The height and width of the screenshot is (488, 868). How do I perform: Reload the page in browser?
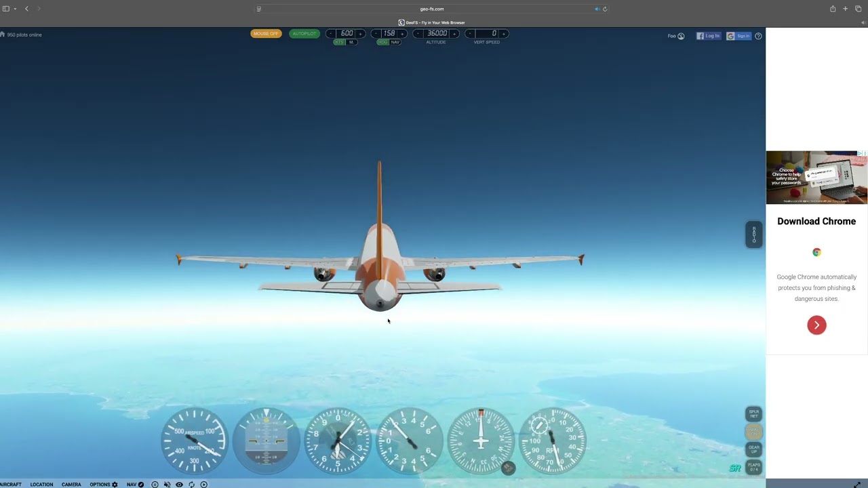click(x=605, y=9)
